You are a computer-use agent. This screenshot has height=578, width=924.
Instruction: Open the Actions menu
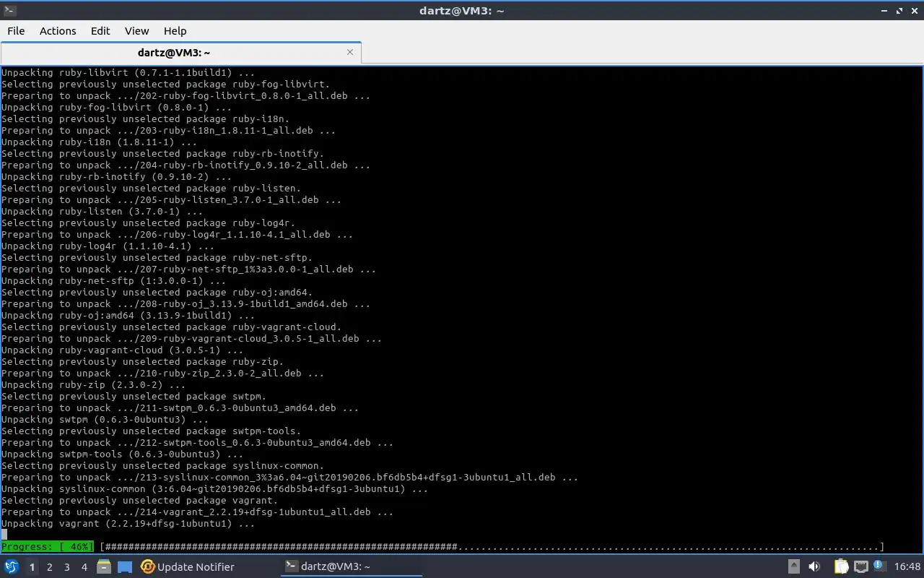(58, 31)
